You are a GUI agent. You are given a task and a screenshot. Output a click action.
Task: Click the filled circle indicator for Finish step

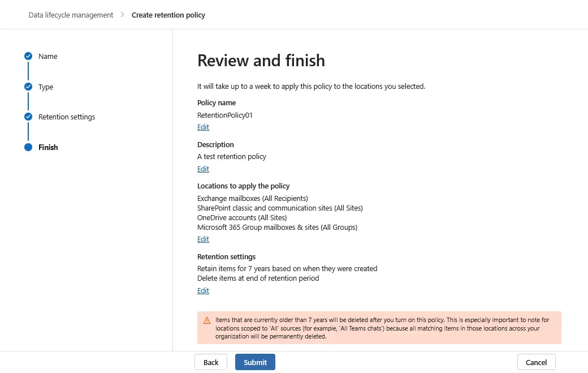(x=28, y=147)
